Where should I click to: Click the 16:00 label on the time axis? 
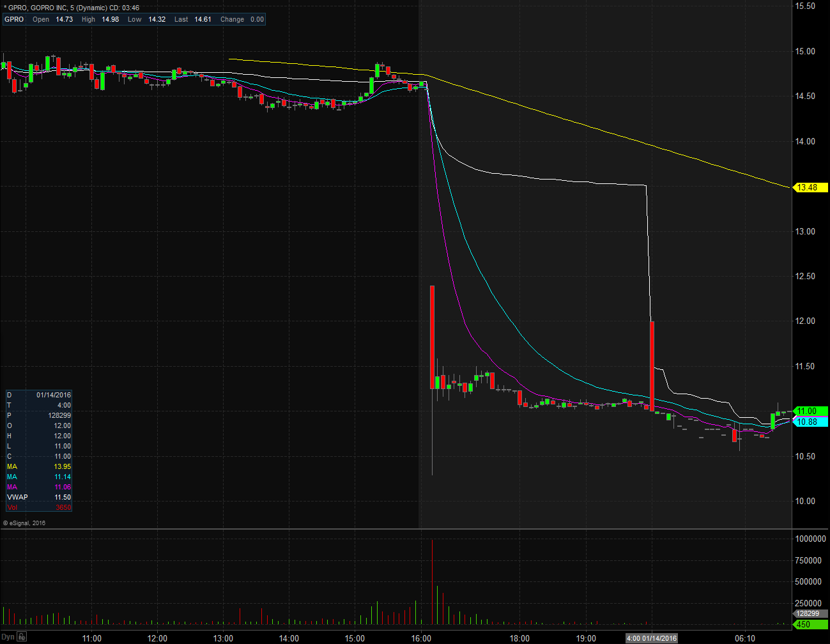click(x=421, y=638)
